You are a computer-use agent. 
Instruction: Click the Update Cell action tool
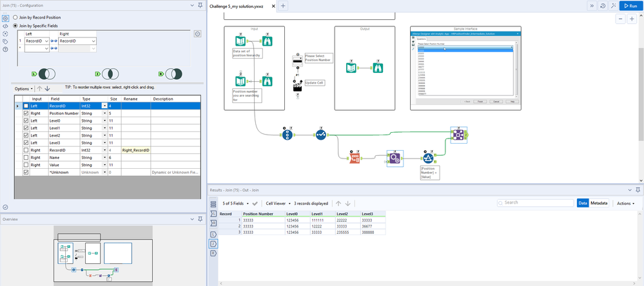click(x=298, y=86)
